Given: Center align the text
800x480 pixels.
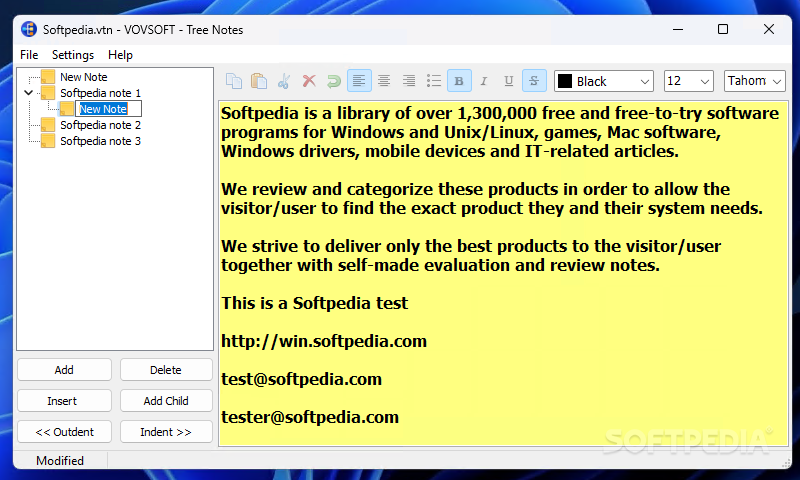Looking at the screenshot, I should [384, 81].
